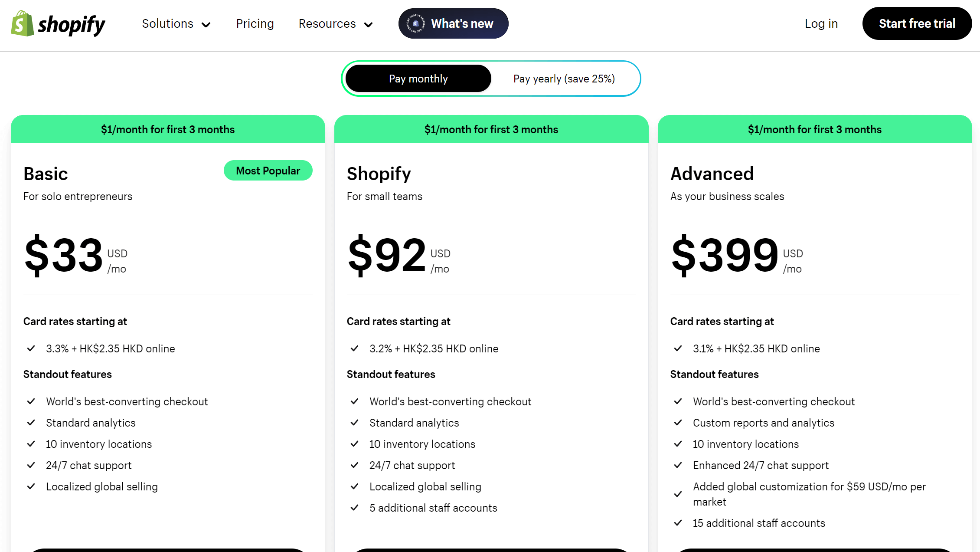Click checkmark beside Shopify plan's 24/7 chat support

click(x=354, y=465)
